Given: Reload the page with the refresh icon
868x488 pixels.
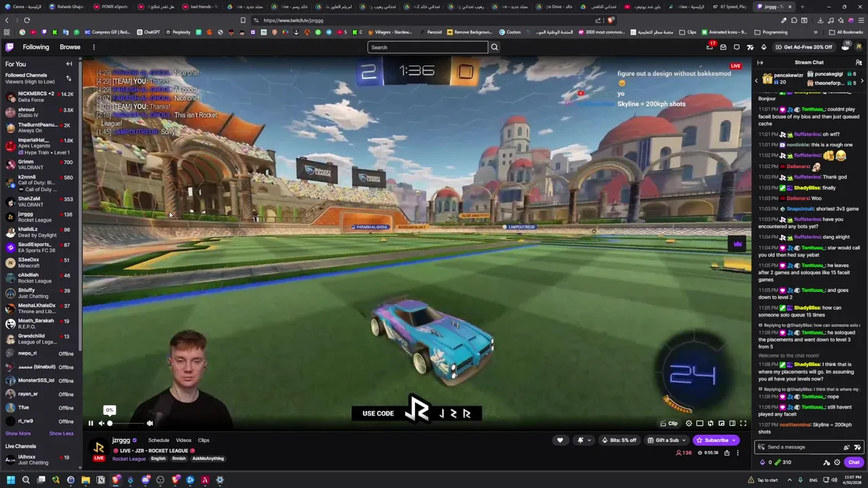Looking at the screenshot, I should click(x=27, y=20).
